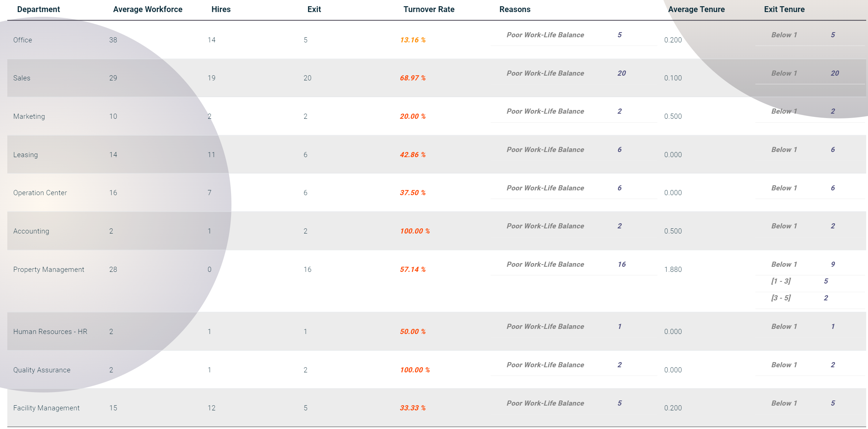Click the Reasons column header

(515, 10)
